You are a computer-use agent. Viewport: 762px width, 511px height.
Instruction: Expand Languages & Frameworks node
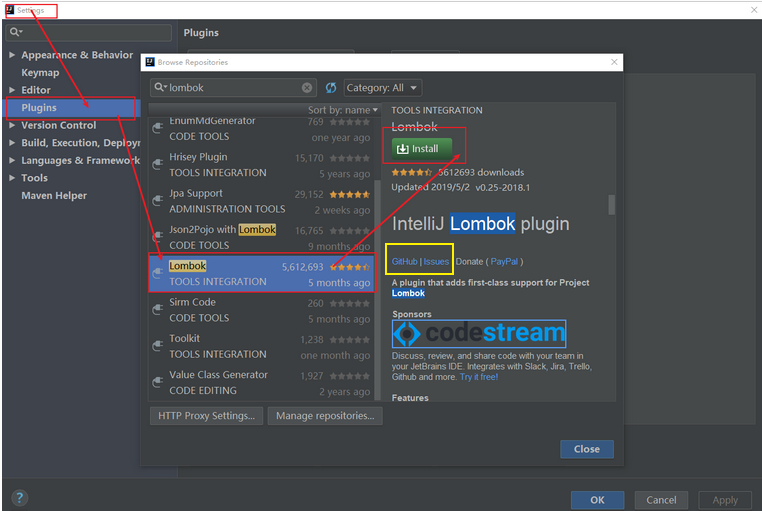12,160
